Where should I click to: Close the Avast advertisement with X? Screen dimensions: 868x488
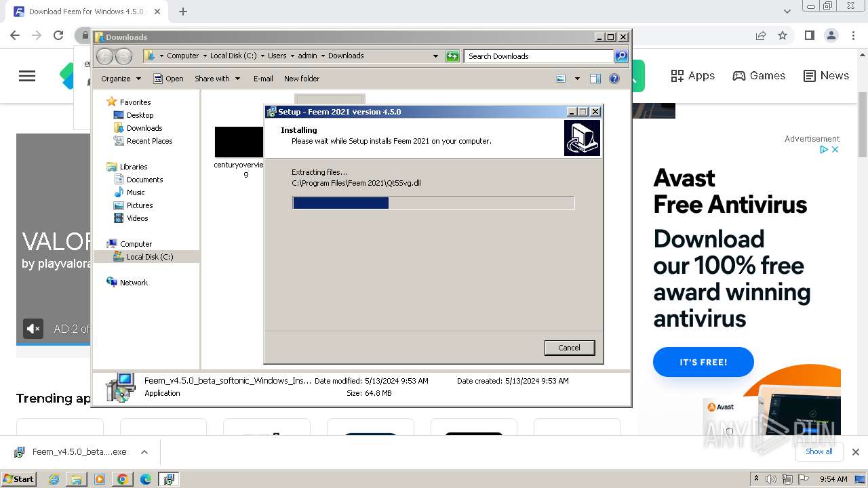(x=835, y=149)
